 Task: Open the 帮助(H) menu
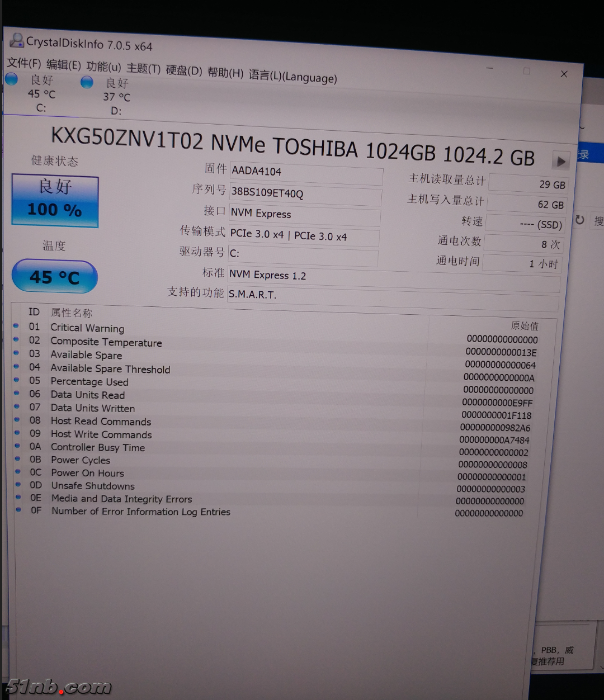point(225,73)
